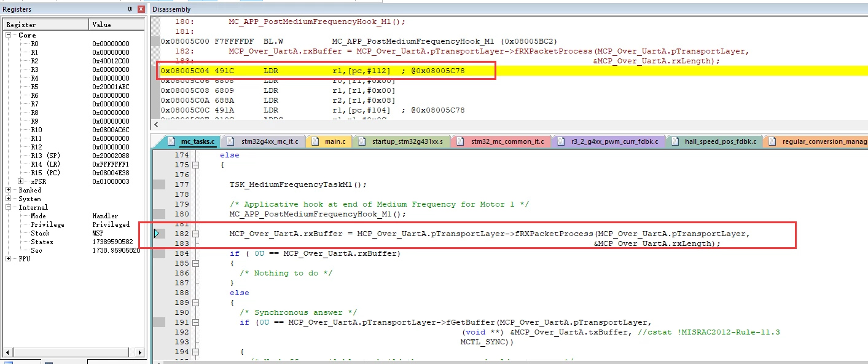
Task: Select the R2 register row
Action: tap(74, 61)
